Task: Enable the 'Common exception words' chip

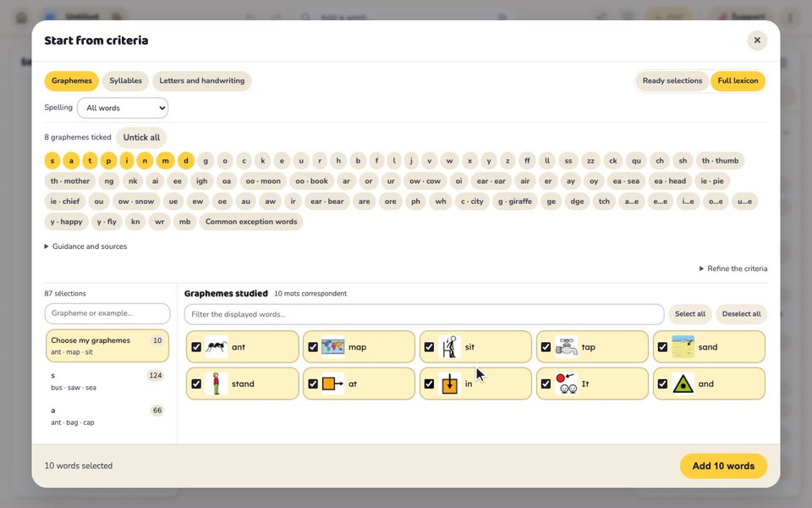Action: [251, 222]
